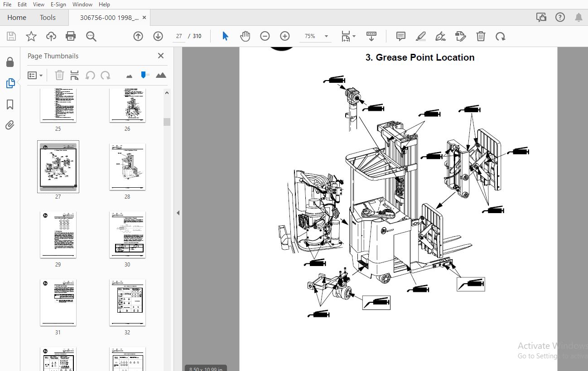The image size is (588, 371).
Task: Rotate the page clockwise
Action: (501, 36)
